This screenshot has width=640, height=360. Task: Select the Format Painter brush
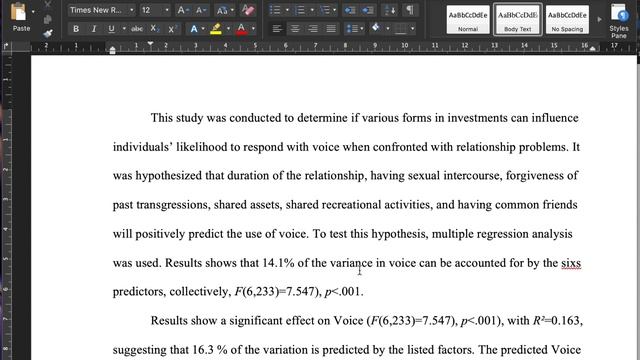(48, 33)
